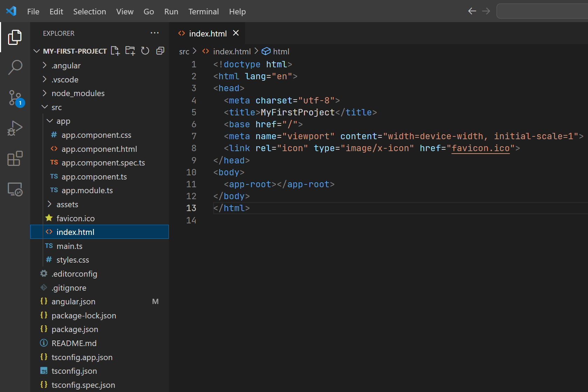The height and width of the screenshot is (392, 588).
Task: Open the Search view in activity bar
Action: (x=15, y=67)
